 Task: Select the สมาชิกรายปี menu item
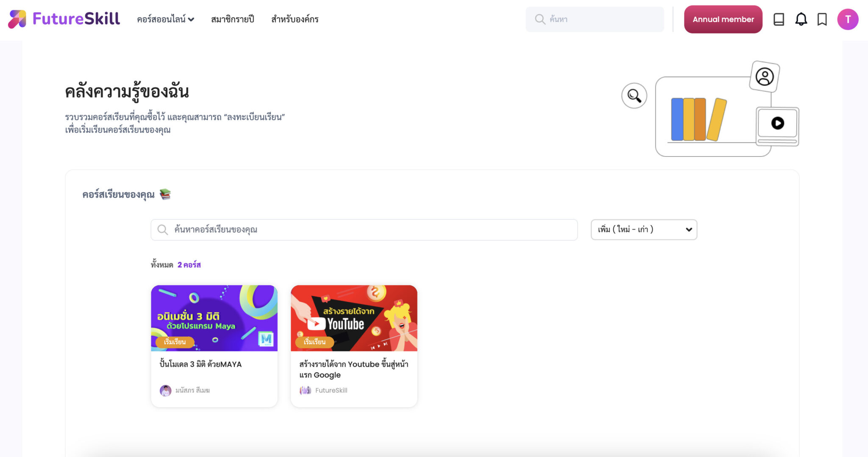(233, 19)
